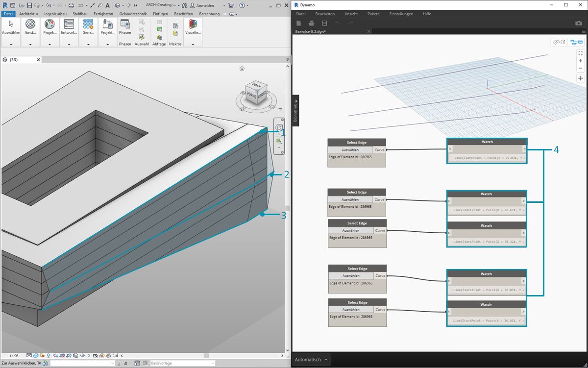The width and height of the screenshot is (588, 368).
Task: Click Auswählen on the fourth Select Edge node
Action: coord(350,275)
